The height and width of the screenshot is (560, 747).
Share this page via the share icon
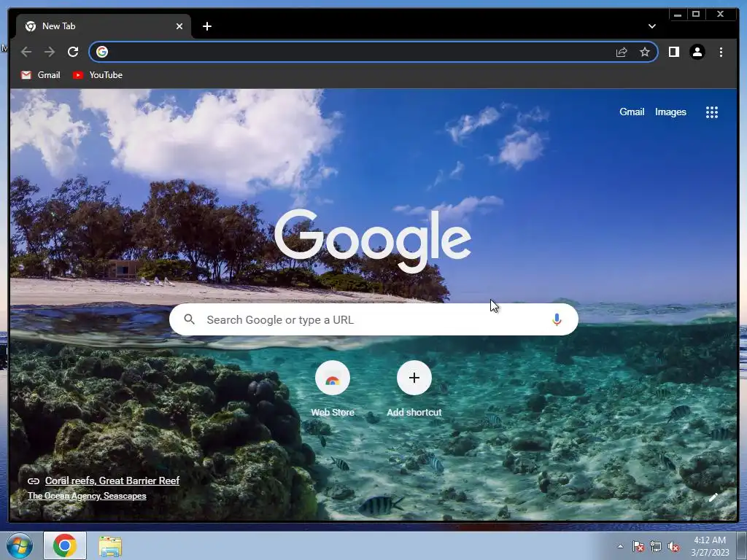pyautogui.click(x=622, y=52)
